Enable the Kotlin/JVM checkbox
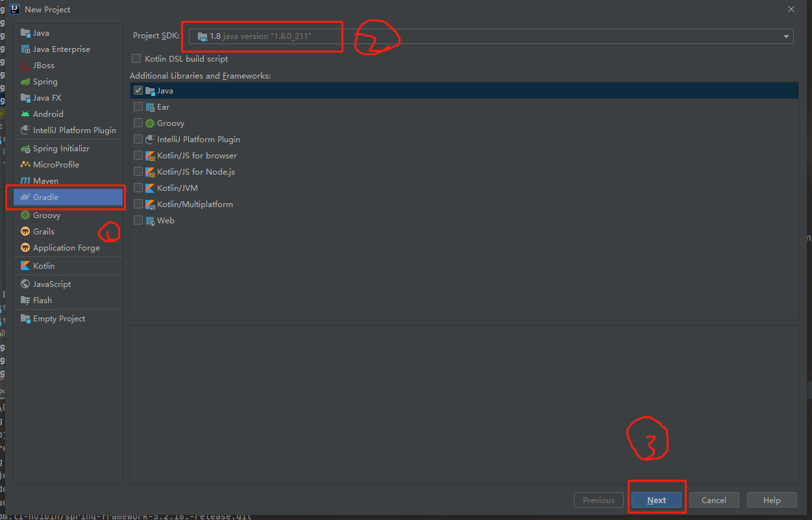 tap(138, 188)
